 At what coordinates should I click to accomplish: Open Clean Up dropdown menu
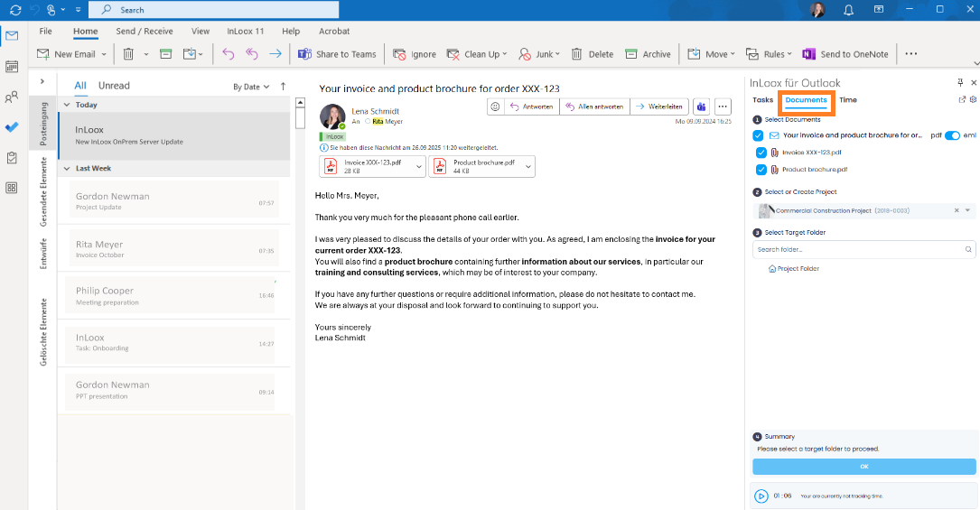tap(504, 54)
